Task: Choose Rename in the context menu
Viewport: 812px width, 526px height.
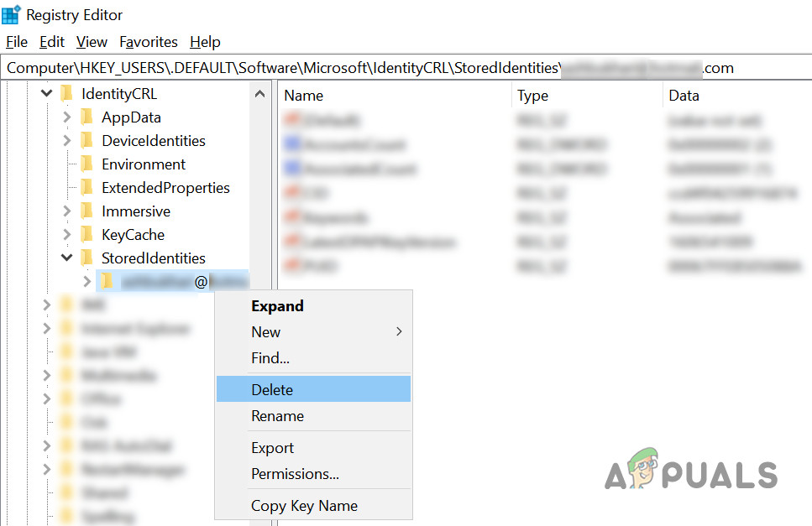Action: pos(313,416)
